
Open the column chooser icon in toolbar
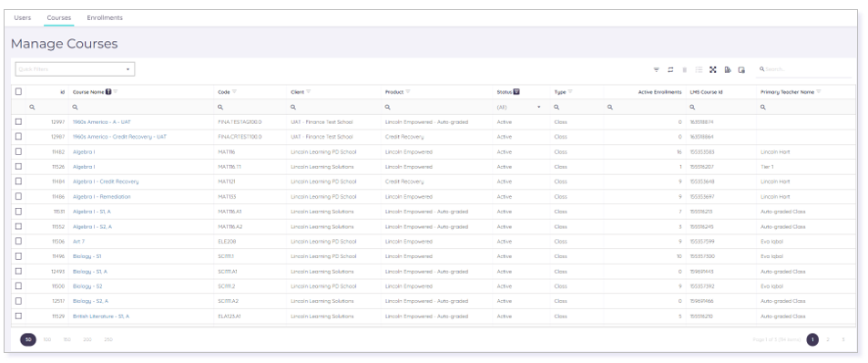tap(741, 70)
